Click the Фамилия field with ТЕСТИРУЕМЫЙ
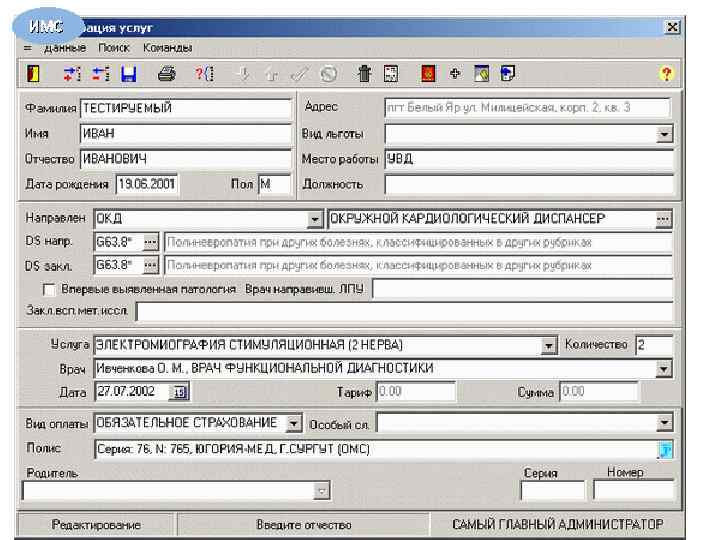 click(186, 108)
